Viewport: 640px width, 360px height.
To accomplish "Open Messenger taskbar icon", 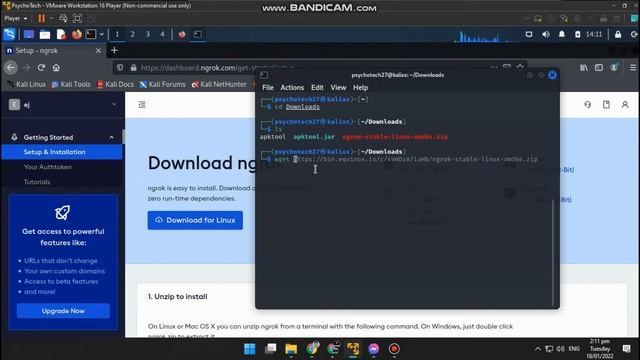I will [373, 349].
